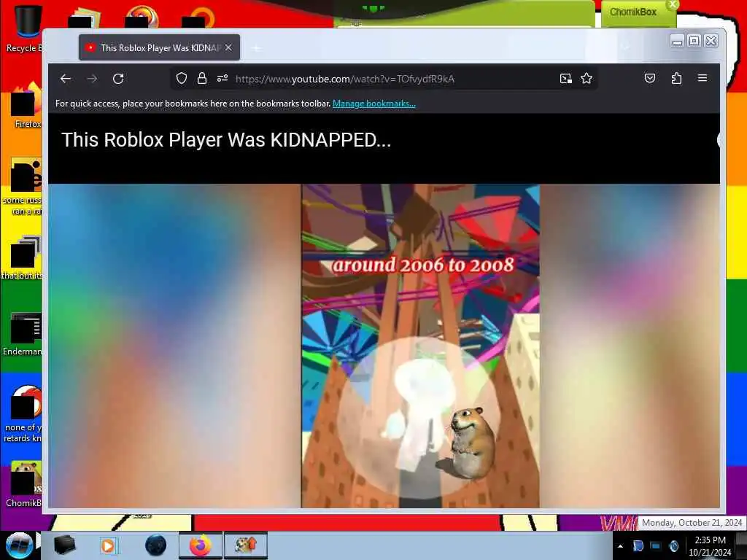Screen dimensions: 747x560
Task: Open a new tab with the plus button
Action: click(256, 48)
